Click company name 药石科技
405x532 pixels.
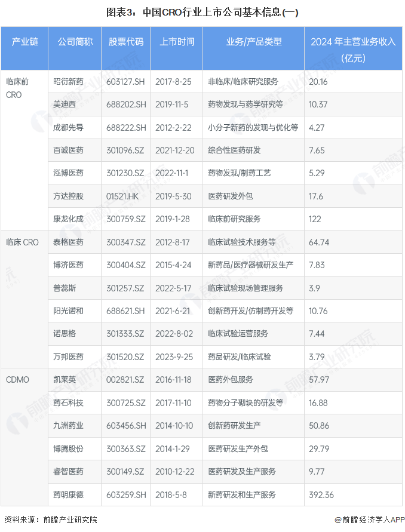pos(68,403)
